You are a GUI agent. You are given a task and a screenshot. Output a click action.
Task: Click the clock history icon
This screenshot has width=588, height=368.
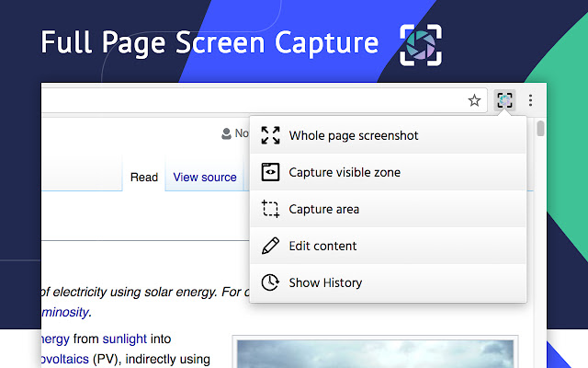click(270, 282)
